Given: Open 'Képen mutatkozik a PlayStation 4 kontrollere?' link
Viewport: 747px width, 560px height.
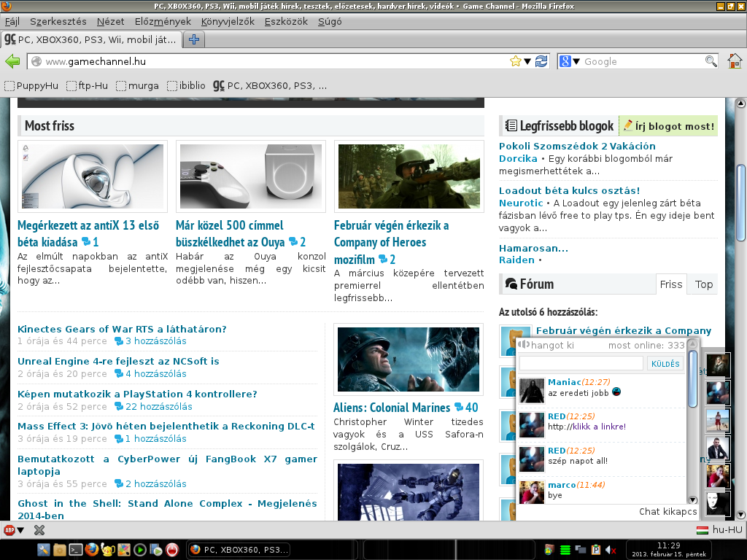Looking at the screenshot, I should pyautogui.click(x=137, y=394).
